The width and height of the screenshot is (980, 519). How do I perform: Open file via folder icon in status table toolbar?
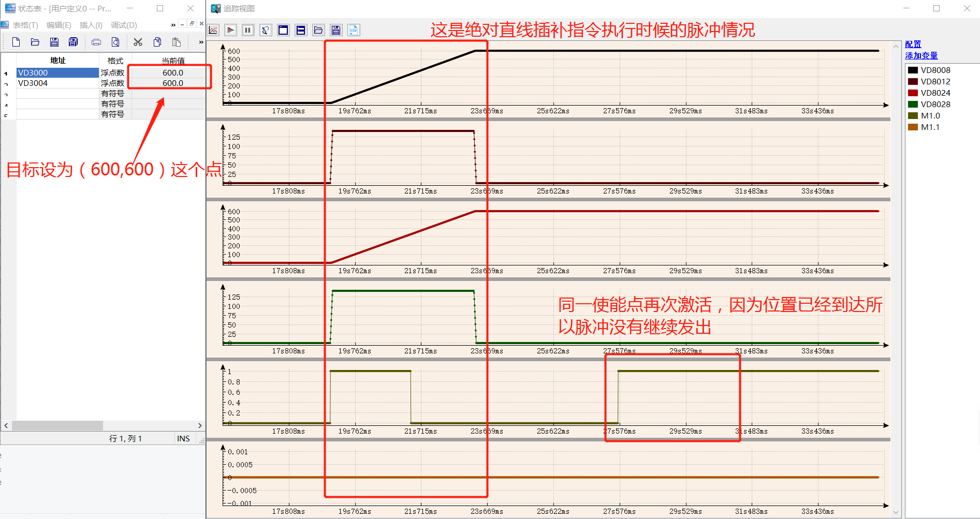pos(35,42)
